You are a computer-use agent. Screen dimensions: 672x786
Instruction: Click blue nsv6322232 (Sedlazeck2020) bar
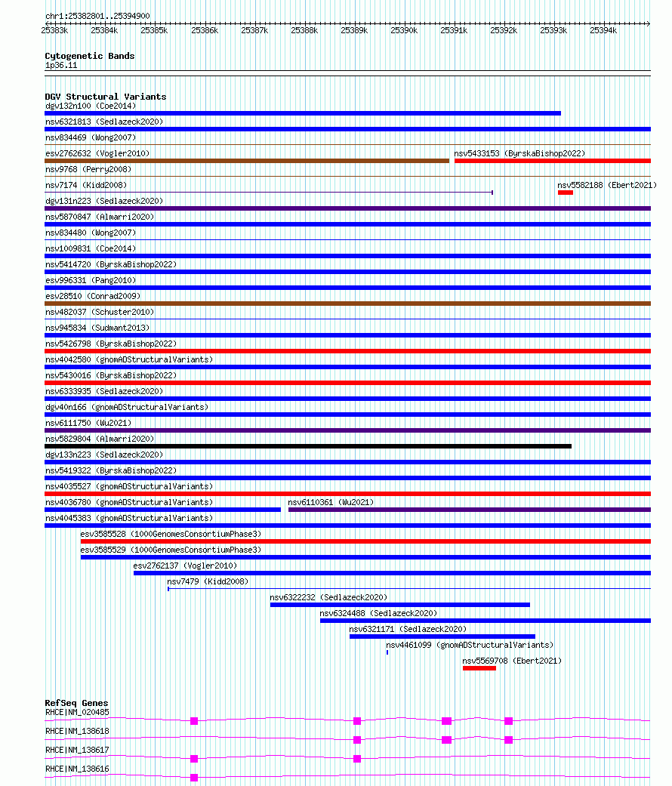coord(400,605)
